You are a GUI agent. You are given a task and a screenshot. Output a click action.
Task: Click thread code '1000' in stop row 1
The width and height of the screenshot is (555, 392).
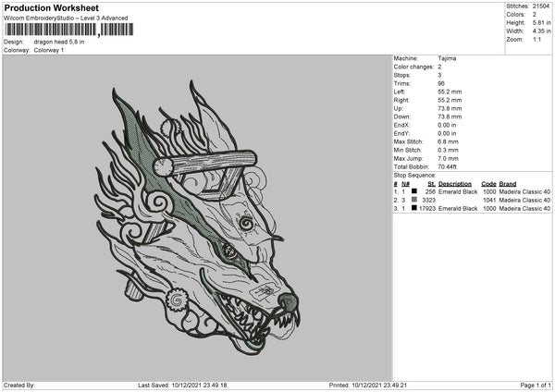pos(489,191)
